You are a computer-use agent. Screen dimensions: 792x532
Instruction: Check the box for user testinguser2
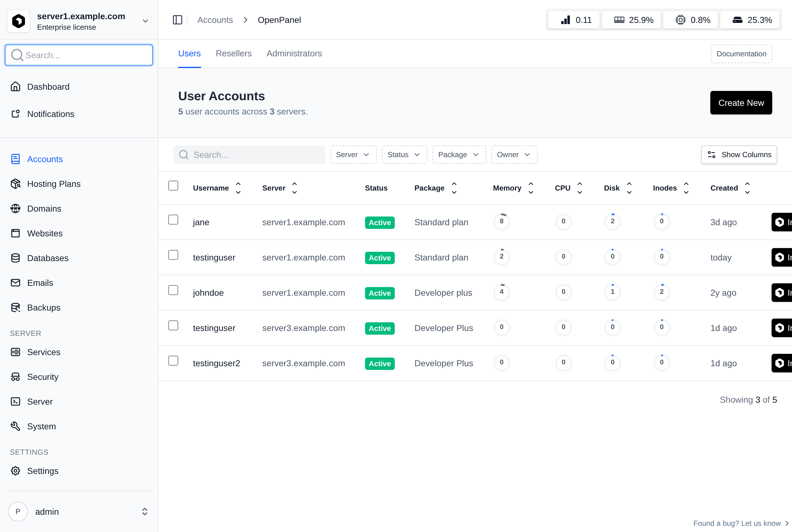(173, 361)
